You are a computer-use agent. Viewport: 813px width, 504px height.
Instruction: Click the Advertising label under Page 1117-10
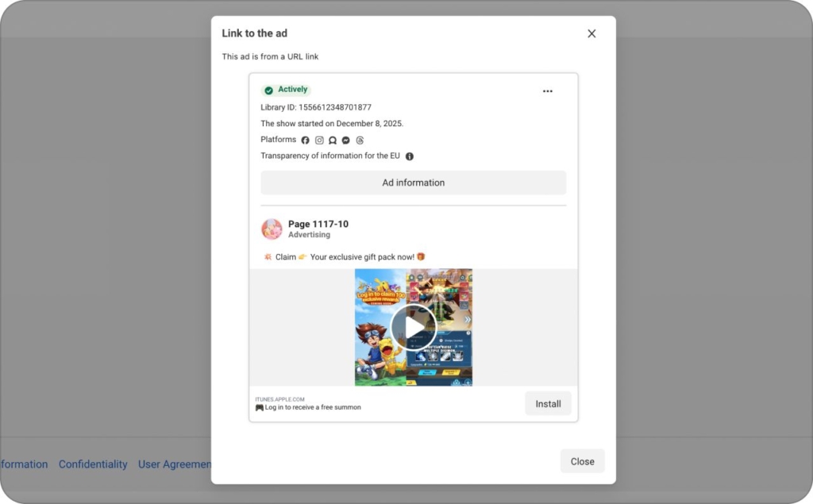coord(309,234)
